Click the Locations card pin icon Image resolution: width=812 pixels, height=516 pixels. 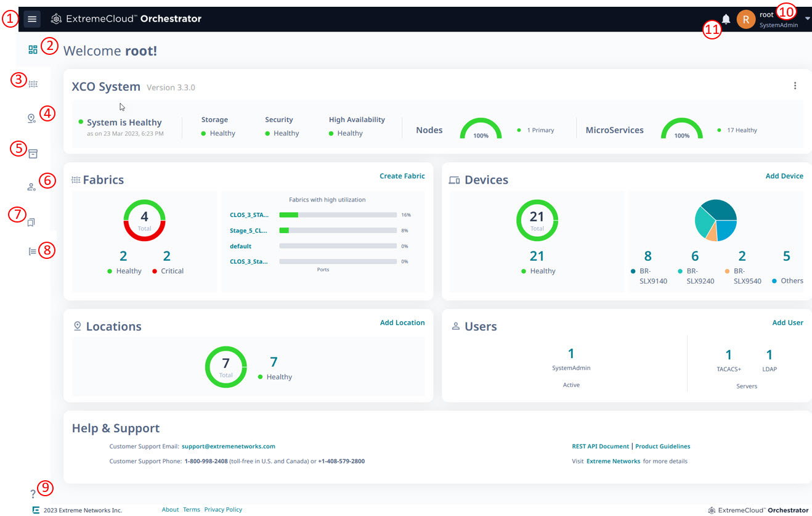click(x=78, y=326)
